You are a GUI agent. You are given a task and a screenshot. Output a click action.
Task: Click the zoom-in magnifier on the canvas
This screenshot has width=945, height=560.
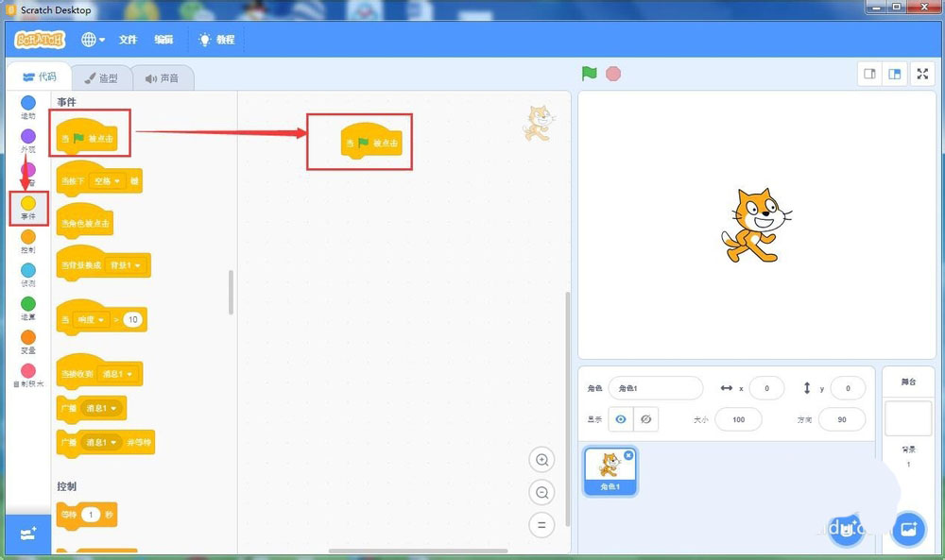coord(541,460)
